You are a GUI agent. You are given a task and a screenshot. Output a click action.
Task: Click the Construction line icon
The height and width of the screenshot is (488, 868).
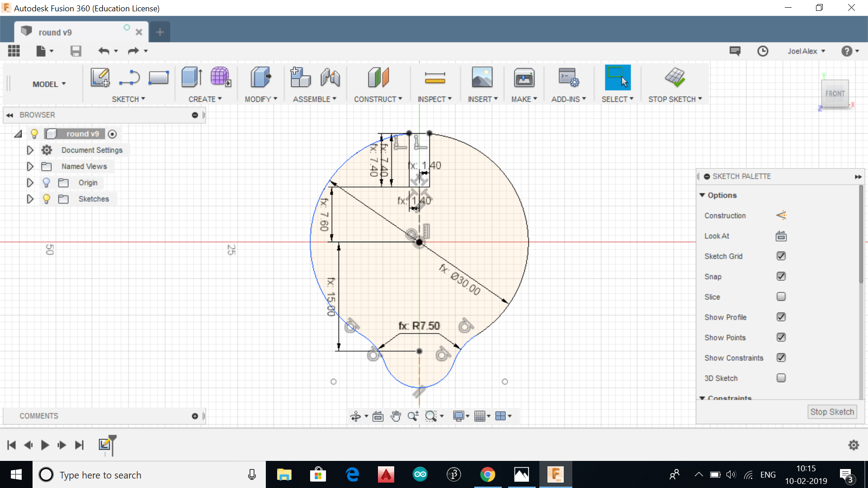[781, 216]
